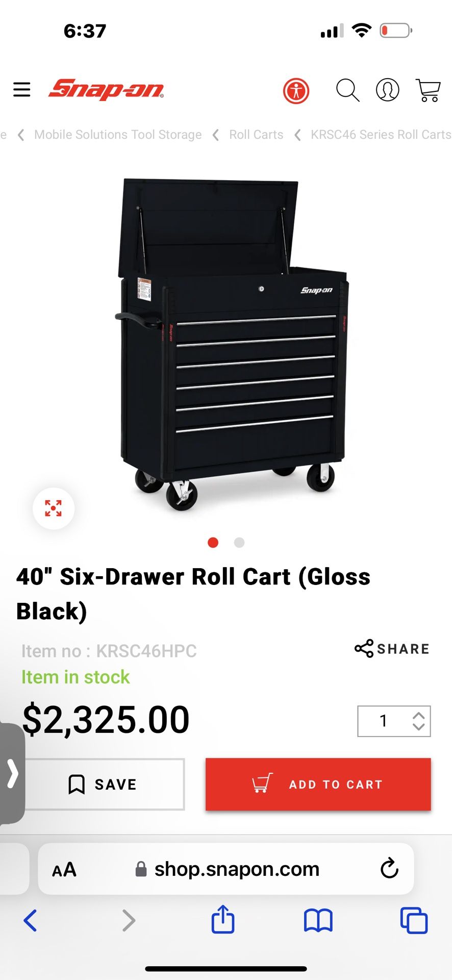
Task: Tap the Snap-on logo
Action: pos(106,89)
